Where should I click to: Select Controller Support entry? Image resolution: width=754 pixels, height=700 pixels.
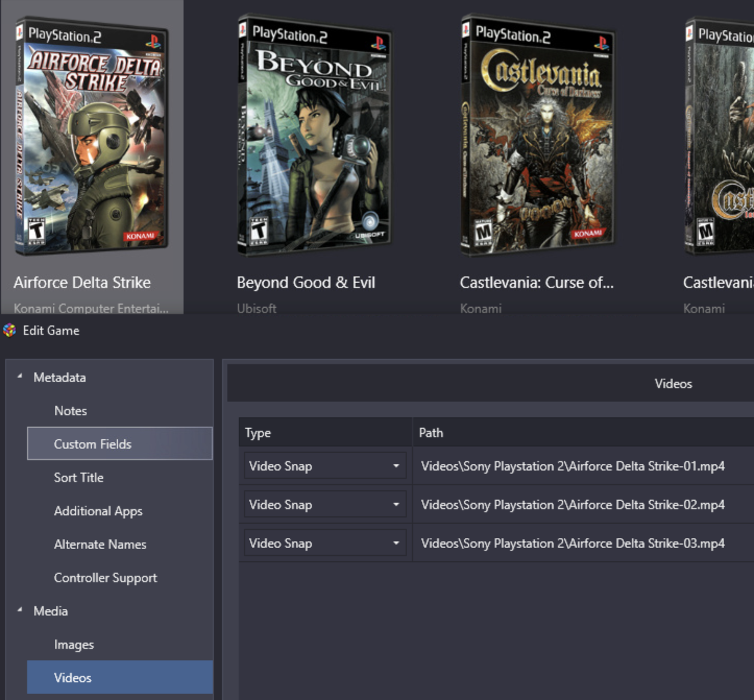pos(105,577)
